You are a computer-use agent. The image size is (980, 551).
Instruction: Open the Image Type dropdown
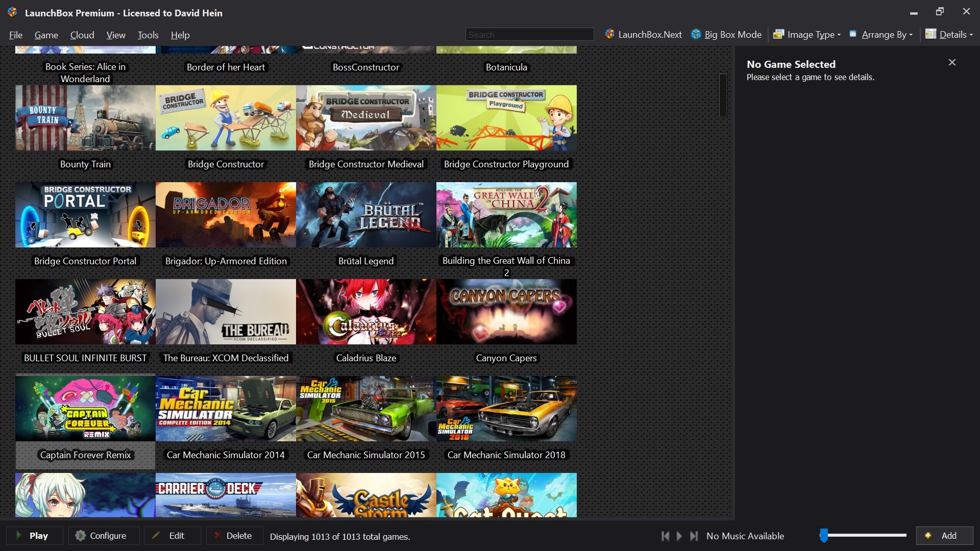[806, 35]
